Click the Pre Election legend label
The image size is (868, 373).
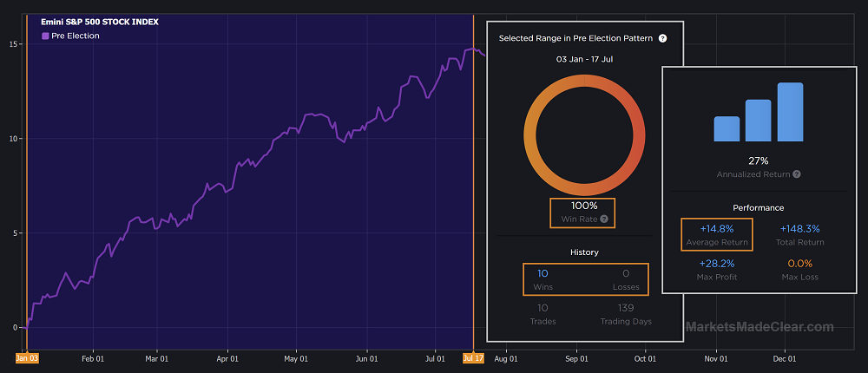(x=76, y=36)
